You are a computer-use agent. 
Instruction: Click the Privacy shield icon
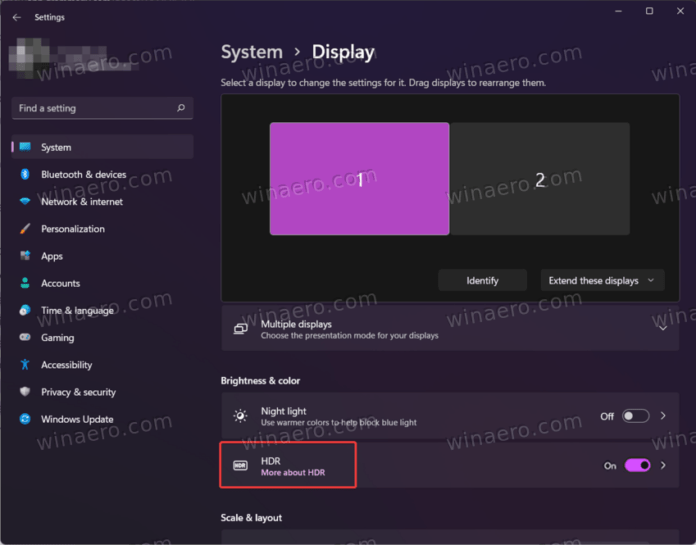[x=25, y=391]
